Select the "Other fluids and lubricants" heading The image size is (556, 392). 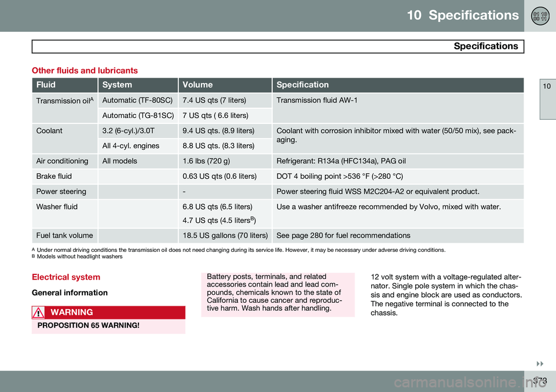point(85,71)
